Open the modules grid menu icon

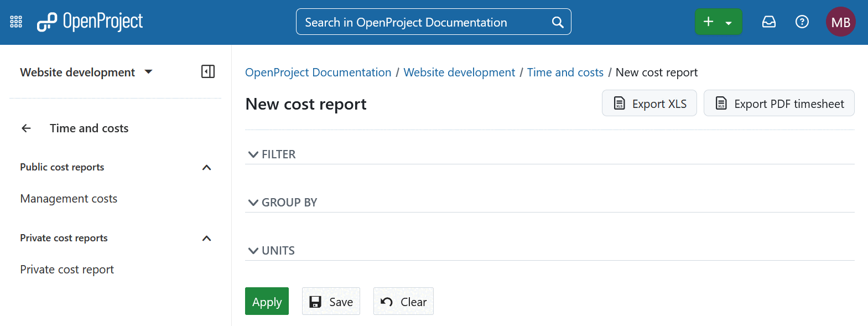tap(16, 22)
